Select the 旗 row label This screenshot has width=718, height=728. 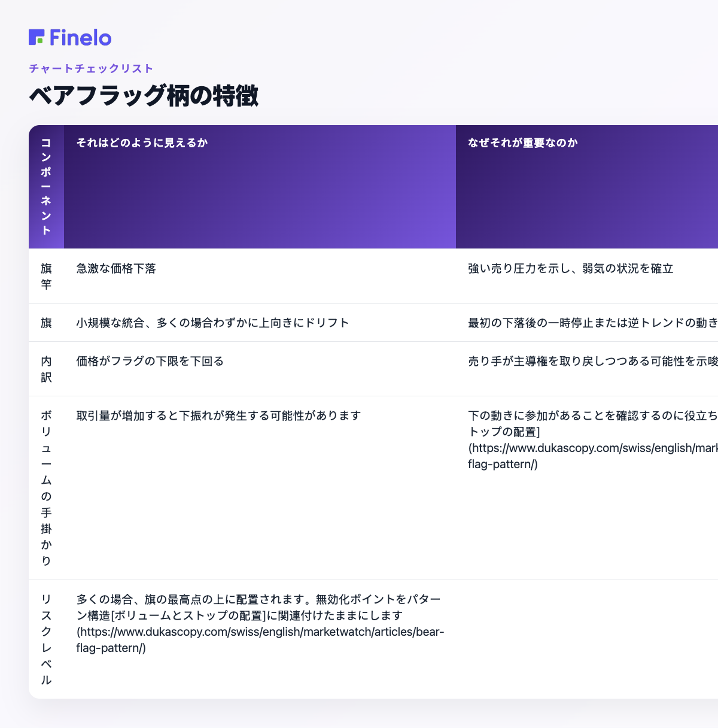[46, 323]
